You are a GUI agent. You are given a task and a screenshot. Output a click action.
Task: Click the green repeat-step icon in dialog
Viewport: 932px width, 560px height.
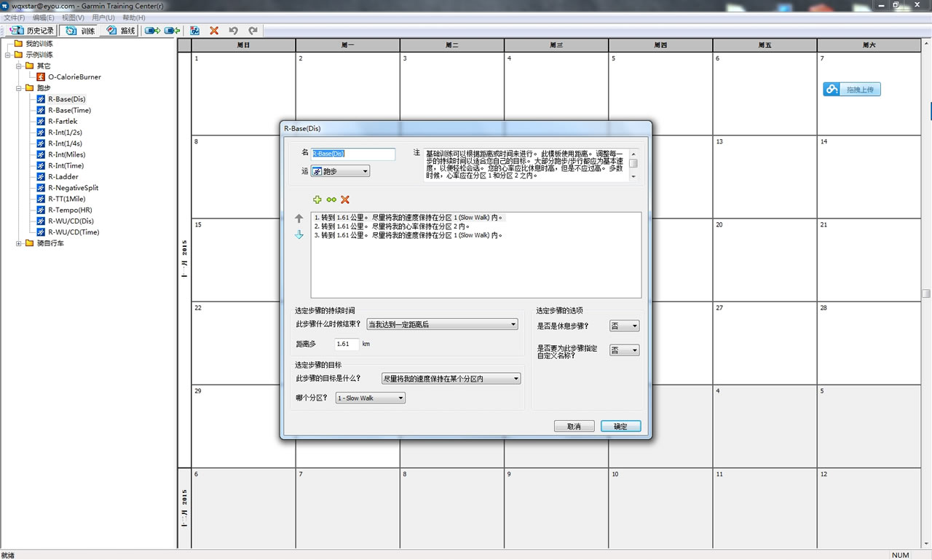pos(331,200)
